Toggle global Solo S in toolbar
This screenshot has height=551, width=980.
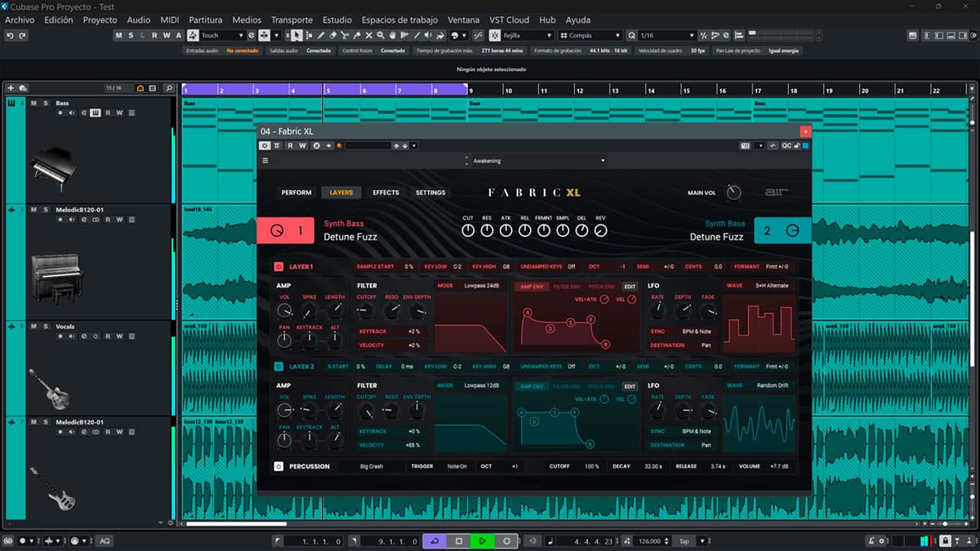pos(131,35)
